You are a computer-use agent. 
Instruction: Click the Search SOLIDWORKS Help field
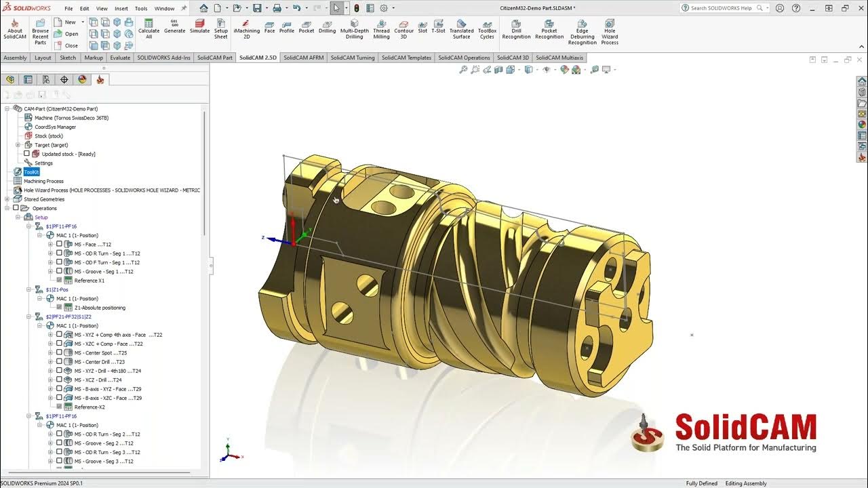click(721, 8)
